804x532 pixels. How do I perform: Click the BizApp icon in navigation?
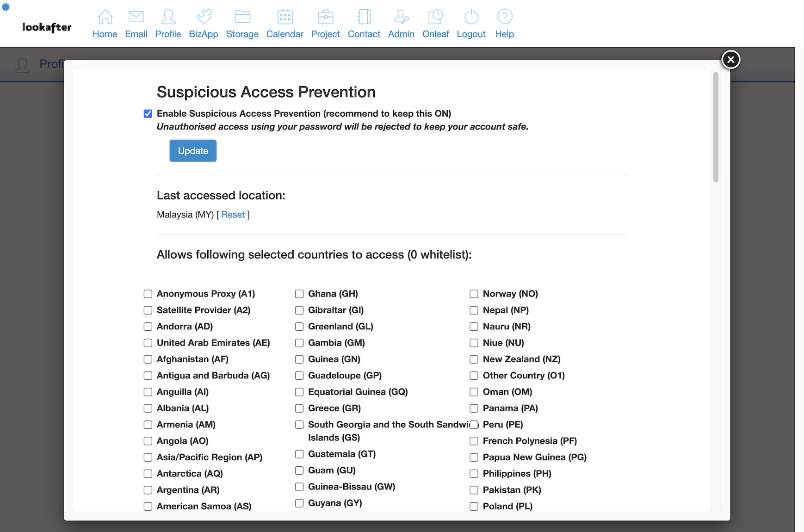pyautogui.click(x=204, y=17)
